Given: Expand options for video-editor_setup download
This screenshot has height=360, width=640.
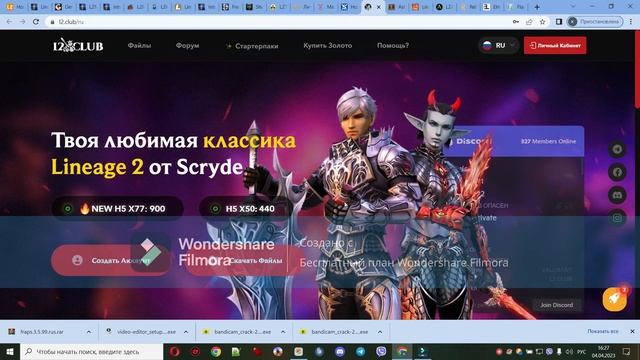Looking at the screenshot, I should pos(186,332).
